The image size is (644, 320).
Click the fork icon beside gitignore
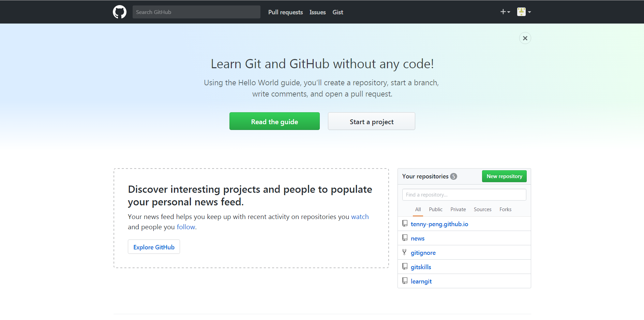click(404, 252)
